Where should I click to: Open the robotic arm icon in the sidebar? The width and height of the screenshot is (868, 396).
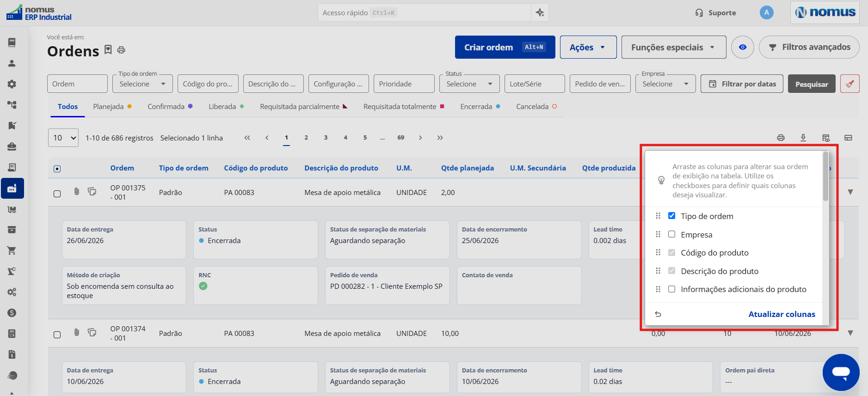click(12, 271)
